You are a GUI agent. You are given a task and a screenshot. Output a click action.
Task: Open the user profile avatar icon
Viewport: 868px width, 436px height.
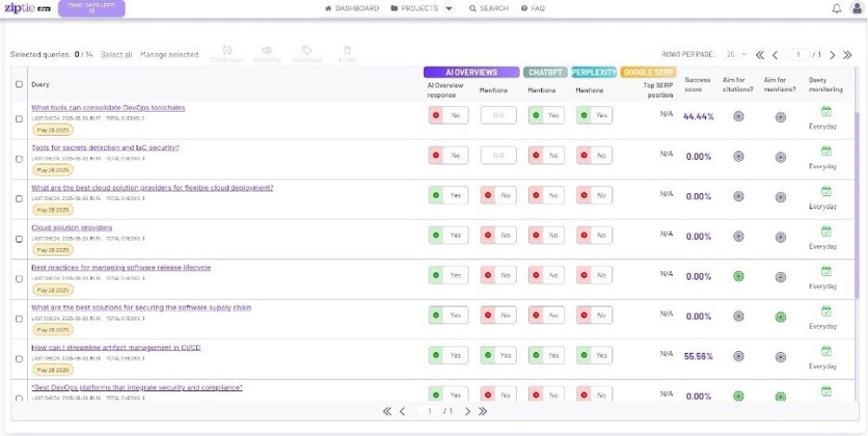coord(857,8)
